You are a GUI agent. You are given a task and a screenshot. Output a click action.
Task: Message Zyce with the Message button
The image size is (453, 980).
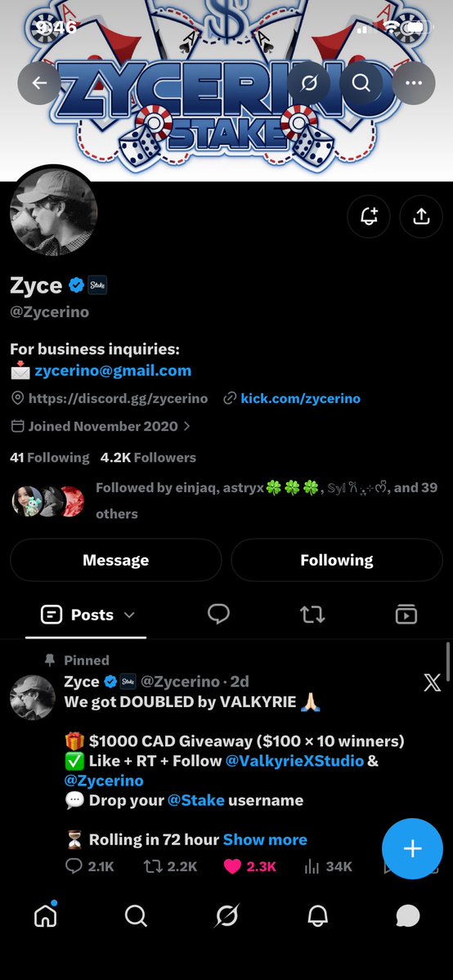116,560
